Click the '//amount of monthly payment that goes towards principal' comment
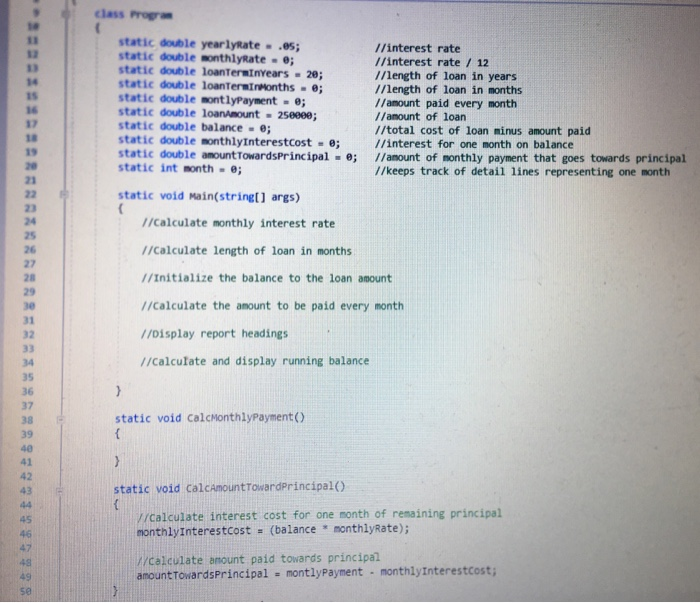 pyautogui.click(x=530, y=158)
